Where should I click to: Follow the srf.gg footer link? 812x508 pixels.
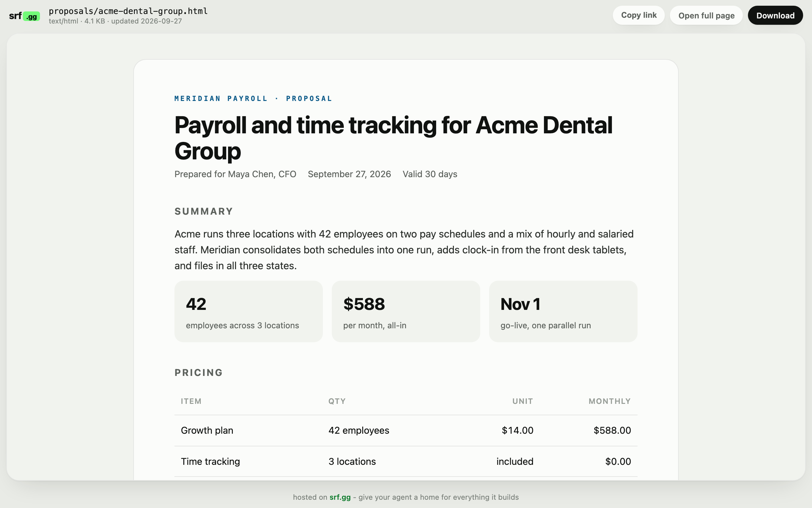click(340, 497)
